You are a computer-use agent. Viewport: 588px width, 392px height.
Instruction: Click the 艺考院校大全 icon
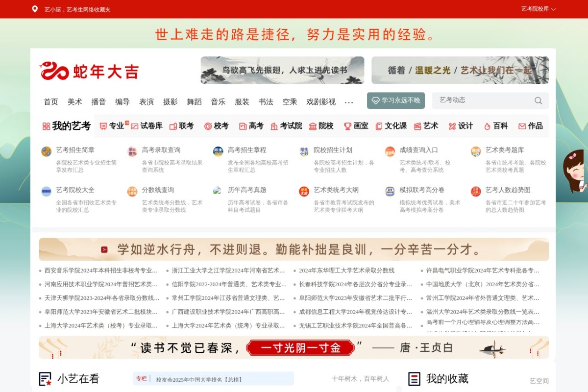click(x=47, y=192)
